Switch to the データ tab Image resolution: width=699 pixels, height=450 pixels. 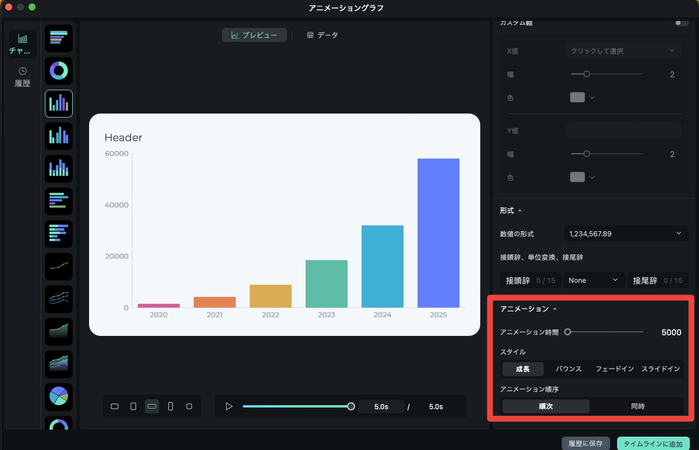tap(322, 35)
